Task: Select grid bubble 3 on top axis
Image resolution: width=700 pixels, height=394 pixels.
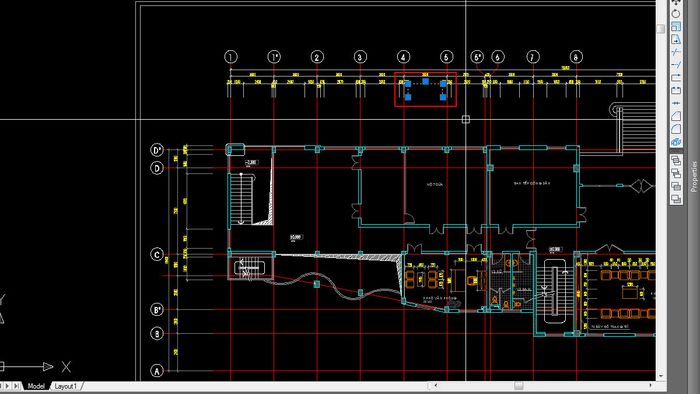Action: 360,57
